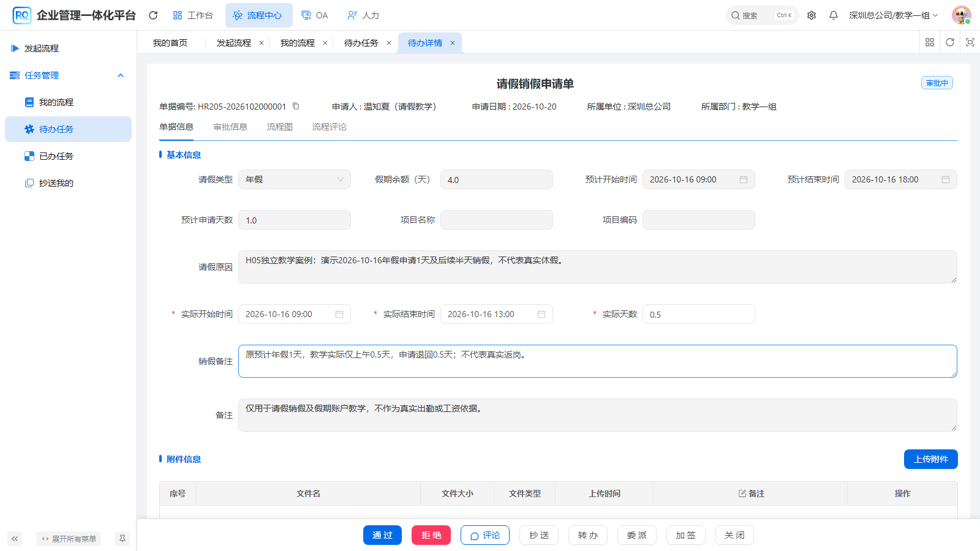
Task: Collapse the left sidebar
Action: [15, 539]
